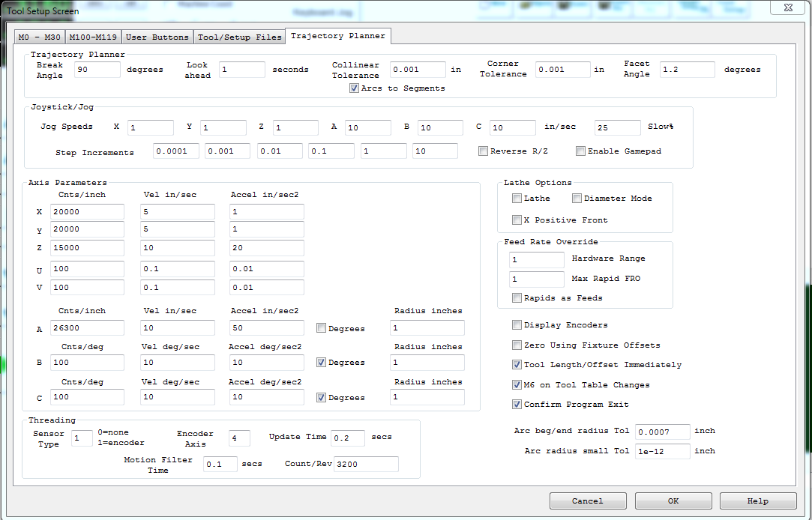Viewport: 812px width, 520px height.
Task: Uncheck M6 on Tool Table Changes
Action: 517,385
